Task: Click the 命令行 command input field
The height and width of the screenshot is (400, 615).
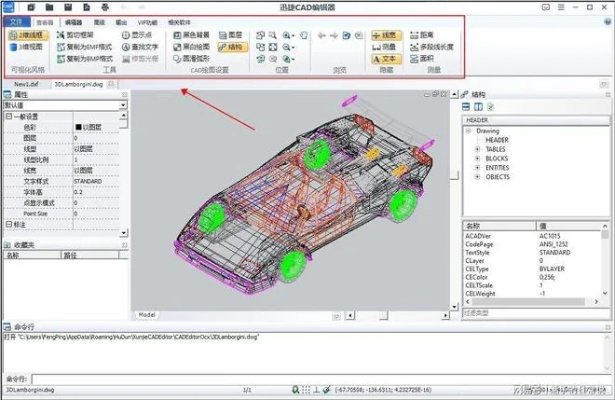Action: point(321,379)
